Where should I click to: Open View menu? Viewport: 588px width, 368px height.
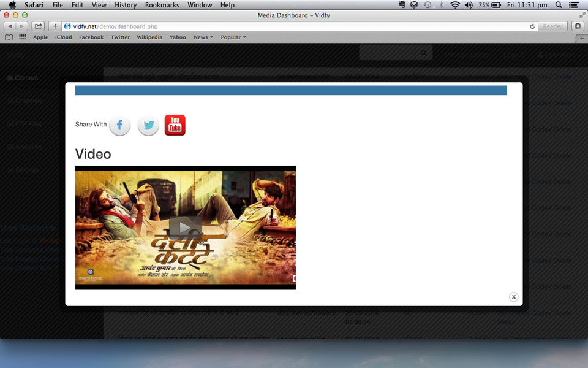99,5
